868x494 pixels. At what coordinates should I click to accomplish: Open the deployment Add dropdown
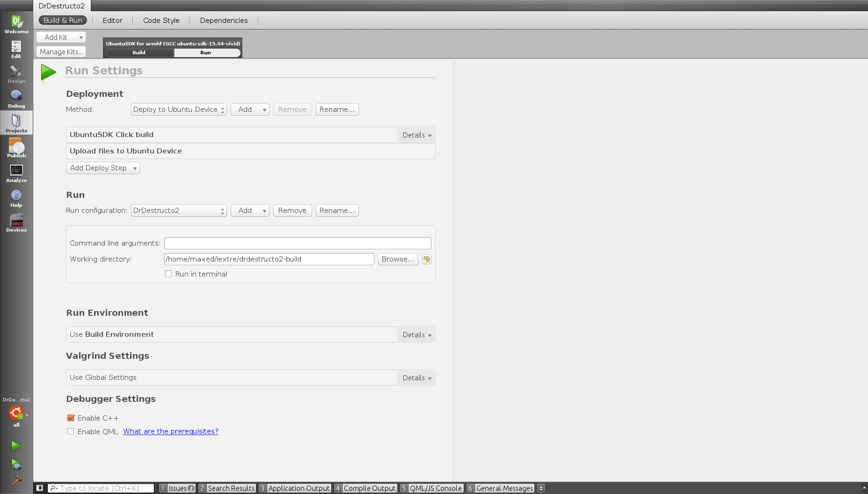(x=250, y=109)
